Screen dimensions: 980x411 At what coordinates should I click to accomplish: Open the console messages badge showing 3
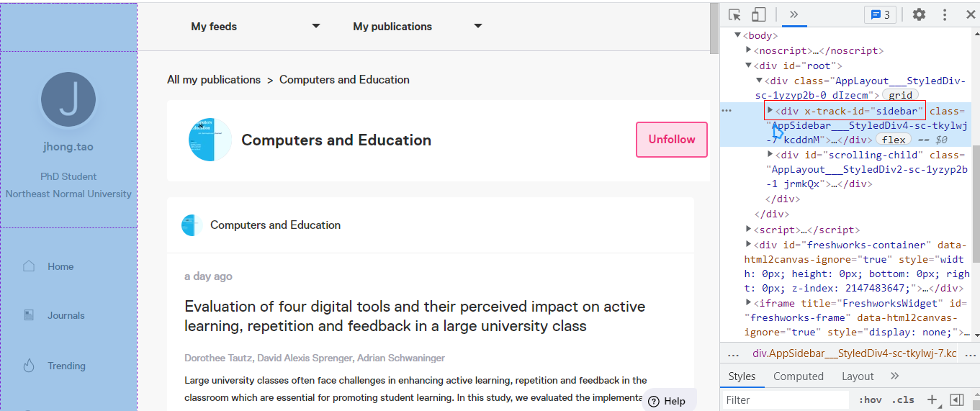pos(880,14)
